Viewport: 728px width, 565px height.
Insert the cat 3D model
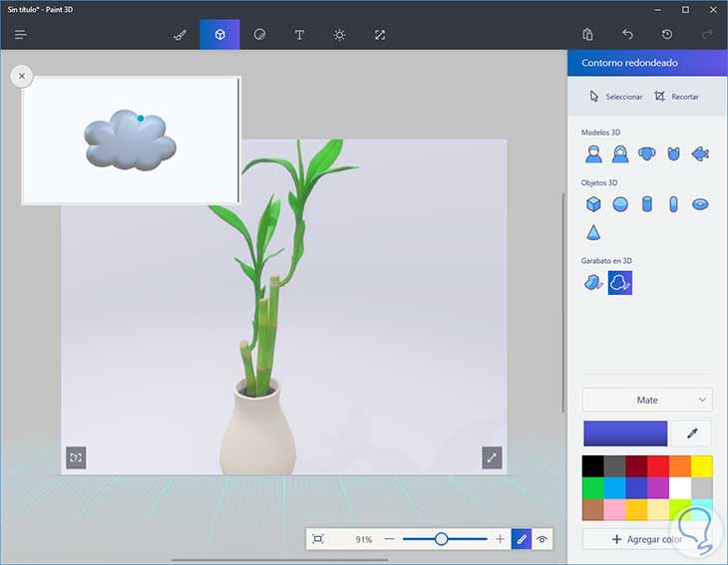click(674, 153)
